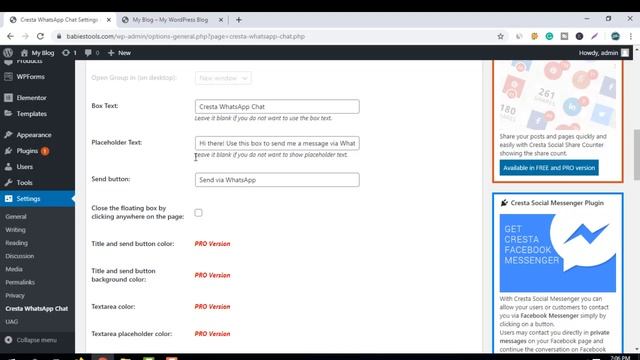
Task: Toggle close floating box by clicking anywhere checkbox
Action: [x=198, y=213]
